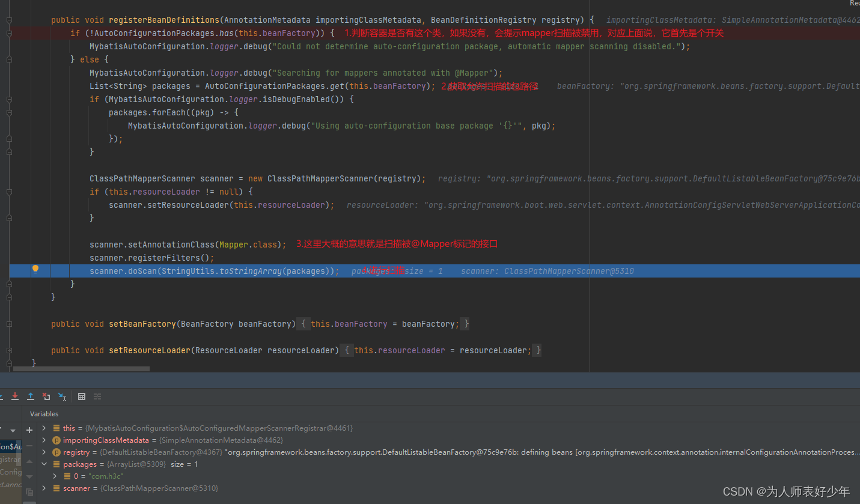
Task: Click the Drop Frame debugger icon
Action: tap(46, 396)
